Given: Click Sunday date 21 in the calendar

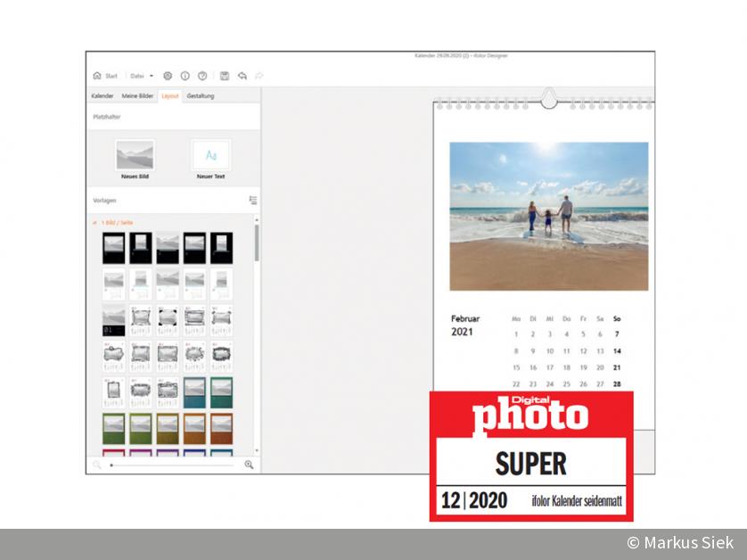Looking at the screenshot, I should point(617,367).
